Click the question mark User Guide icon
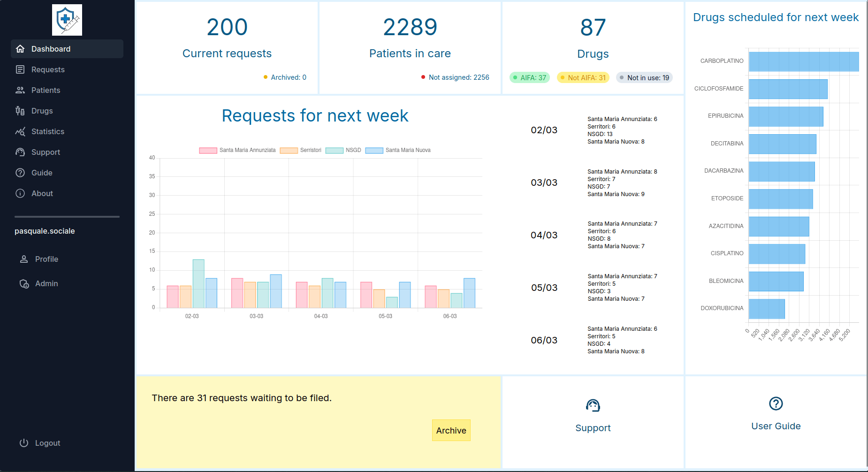The width and height of the screenshot is (868, 472). 776,403
